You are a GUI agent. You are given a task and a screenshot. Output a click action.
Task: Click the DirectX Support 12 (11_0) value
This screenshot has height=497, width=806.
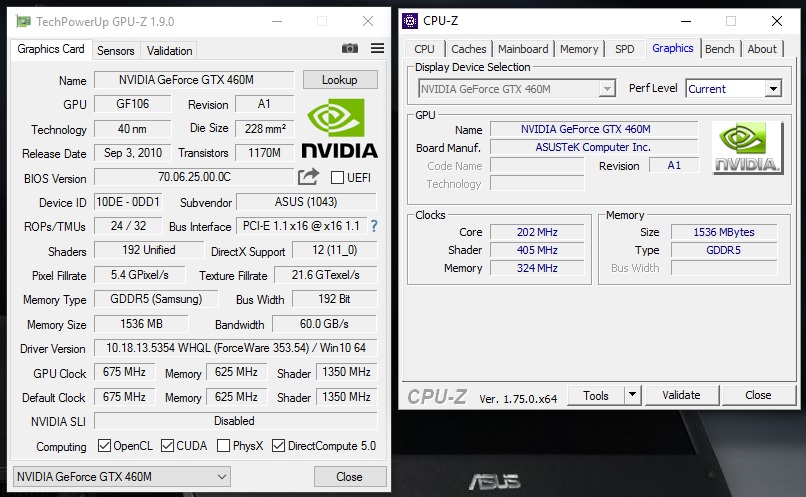point(334,250)
